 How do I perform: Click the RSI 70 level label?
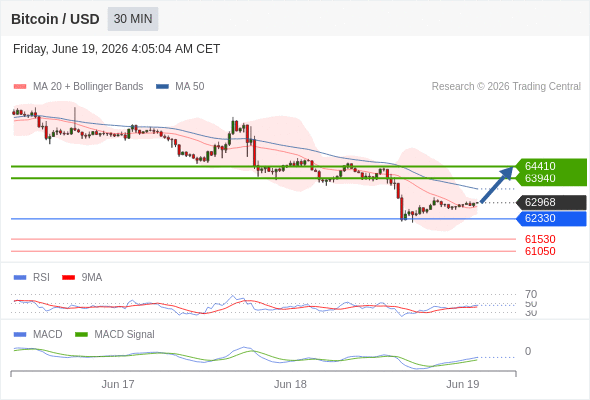[531, 294]
